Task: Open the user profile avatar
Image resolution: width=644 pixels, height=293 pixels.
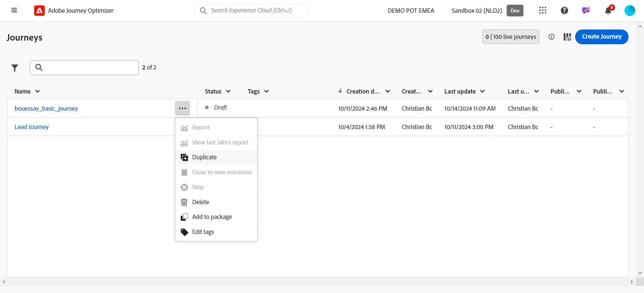Action: [630, 10]
